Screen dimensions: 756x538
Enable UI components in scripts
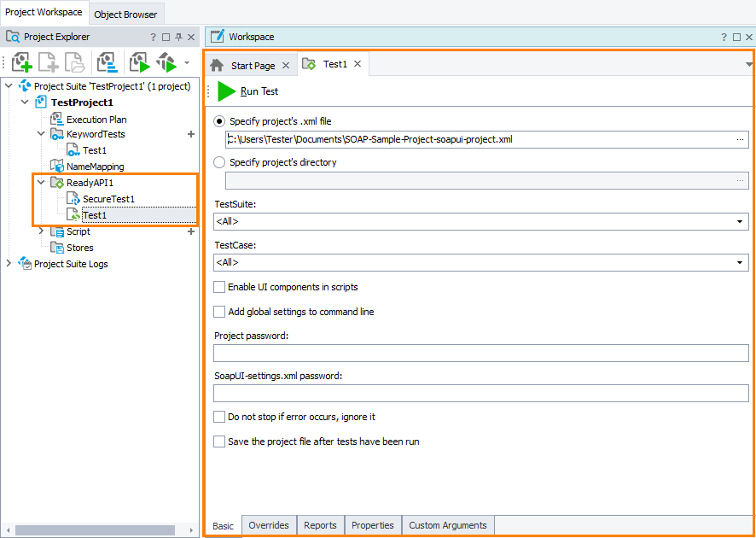tap(218, 287)
